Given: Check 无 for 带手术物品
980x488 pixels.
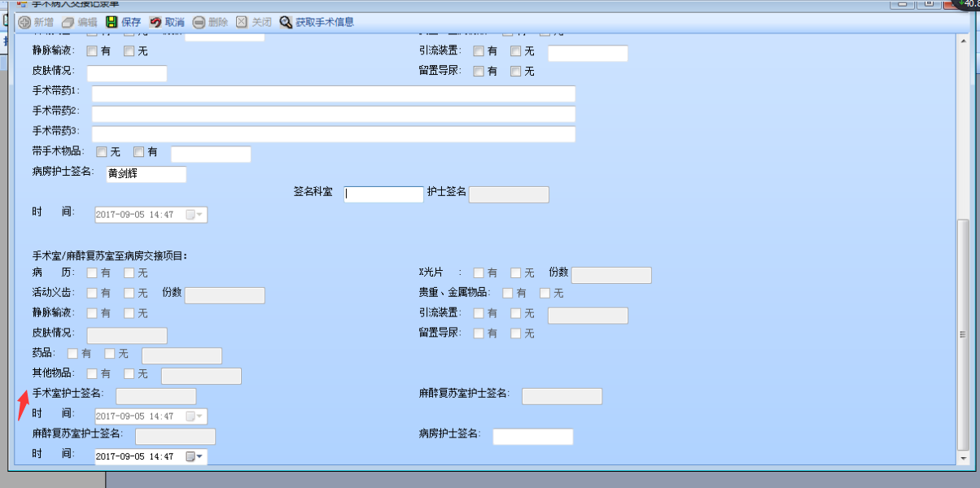Looking at the screenshot, I should (x=102, y=151).
